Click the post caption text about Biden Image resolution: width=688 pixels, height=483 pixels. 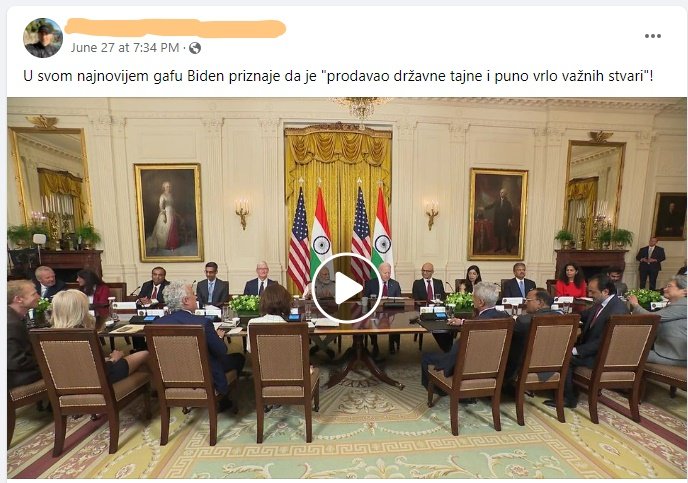[338, 76]
